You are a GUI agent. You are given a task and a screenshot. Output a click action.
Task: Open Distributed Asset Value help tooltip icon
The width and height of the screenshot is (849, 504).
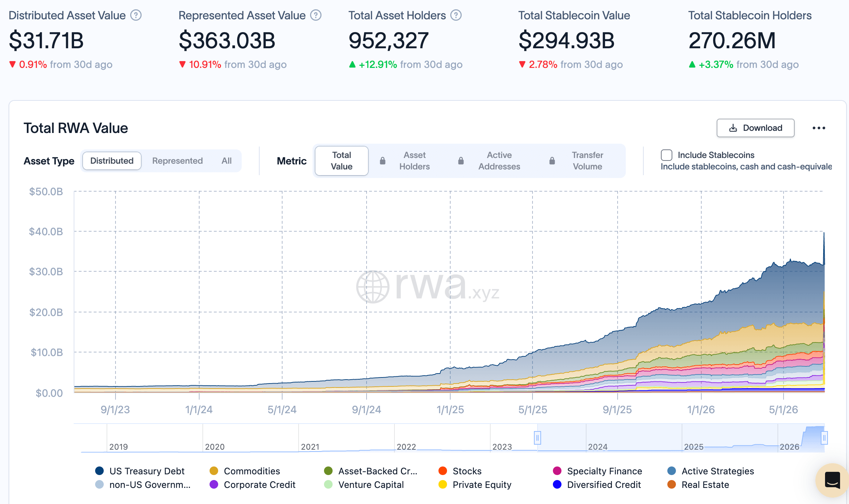click(x=136, y=15)
